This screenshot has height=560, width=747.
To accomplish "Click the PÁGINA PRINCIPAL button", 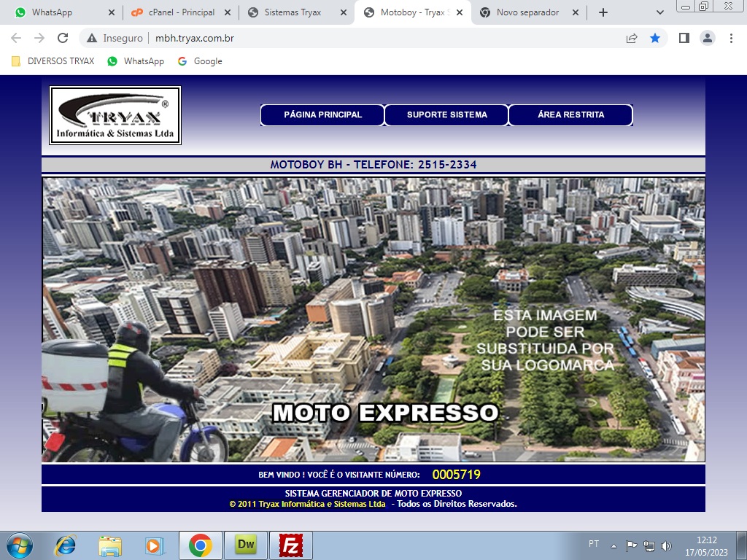I will point(322,115).
